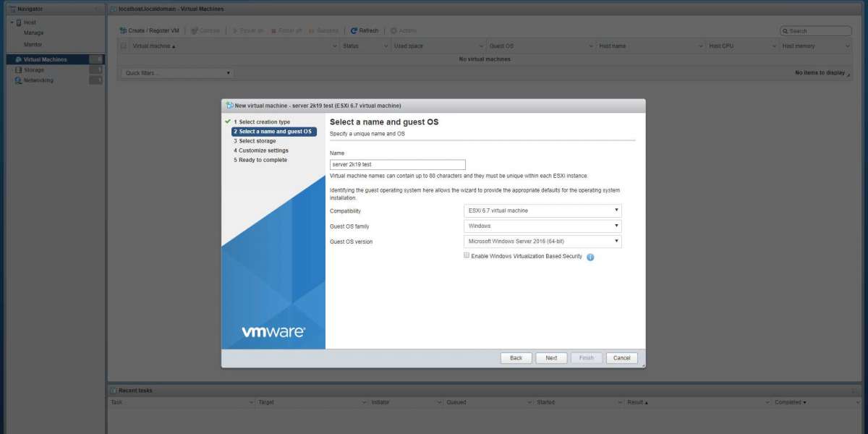Click the Name field containing server 2k19 test

(397, 165)
